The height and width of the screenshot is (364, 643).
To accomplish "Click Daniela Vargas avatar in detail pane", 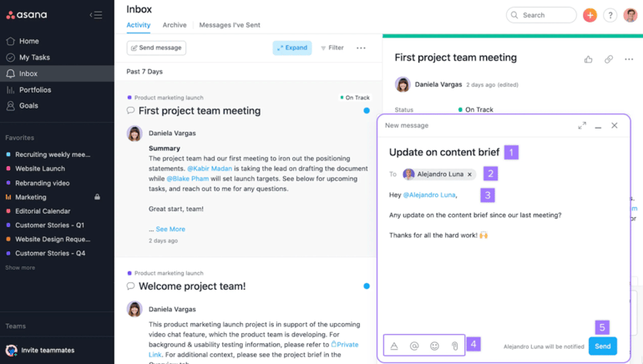I will (x=403, y=84).
